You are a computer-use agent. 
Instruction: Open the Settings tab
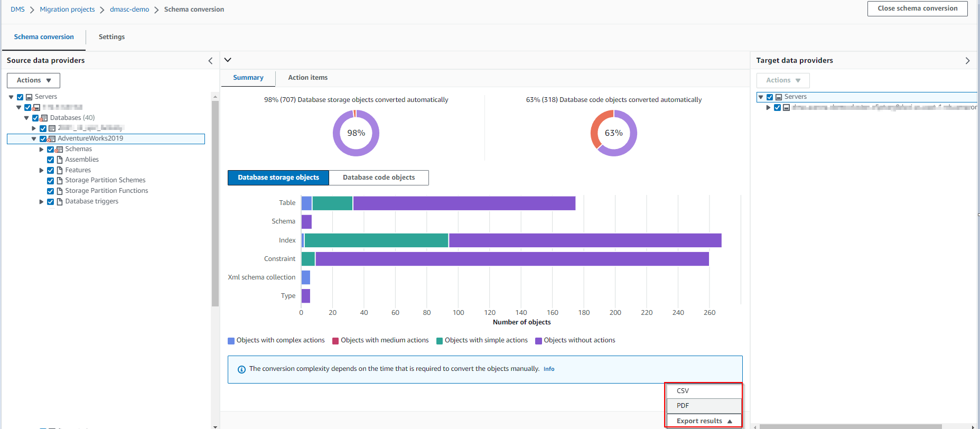pyautogui.click(x=111, y=37)
